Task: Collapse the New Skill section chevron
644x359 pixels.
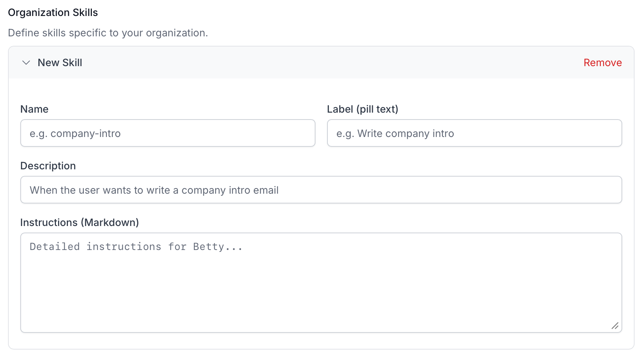Action: 26,62
